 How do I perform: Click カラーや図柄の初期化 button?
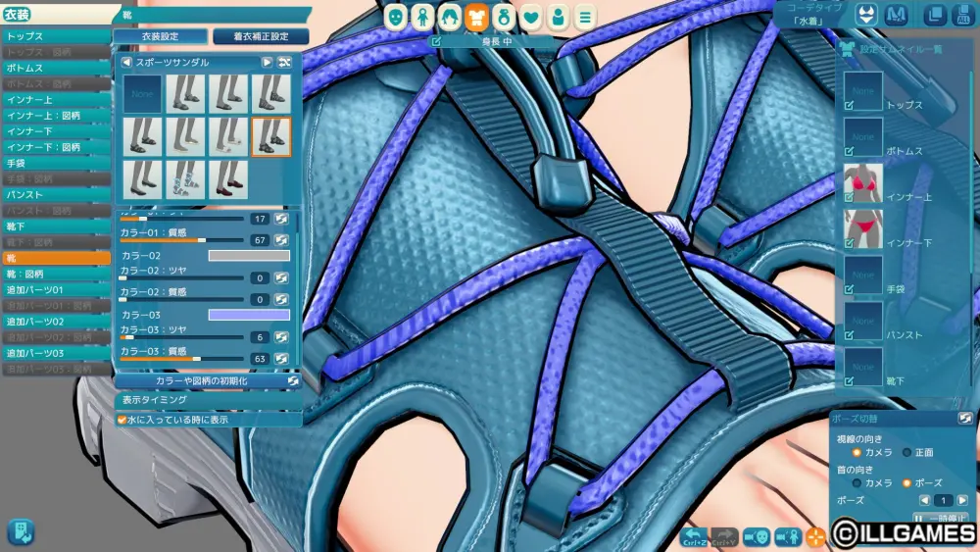click(x=208, y=380)
